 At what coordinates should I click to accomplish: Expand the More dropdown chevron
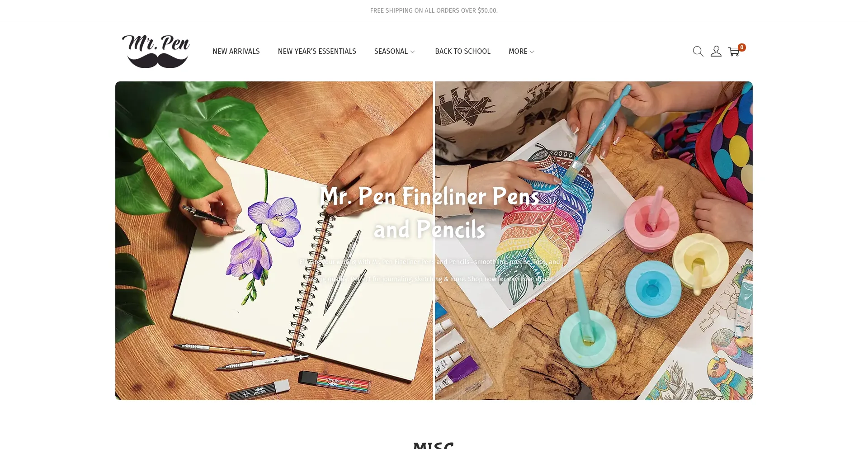[532, 52]
